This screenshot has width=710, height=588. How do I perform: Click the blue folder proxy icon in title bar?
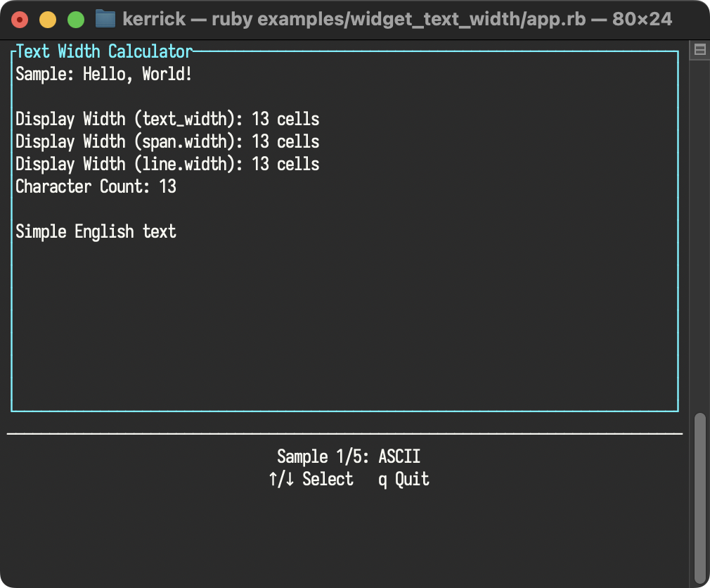(x=105, y=19)
